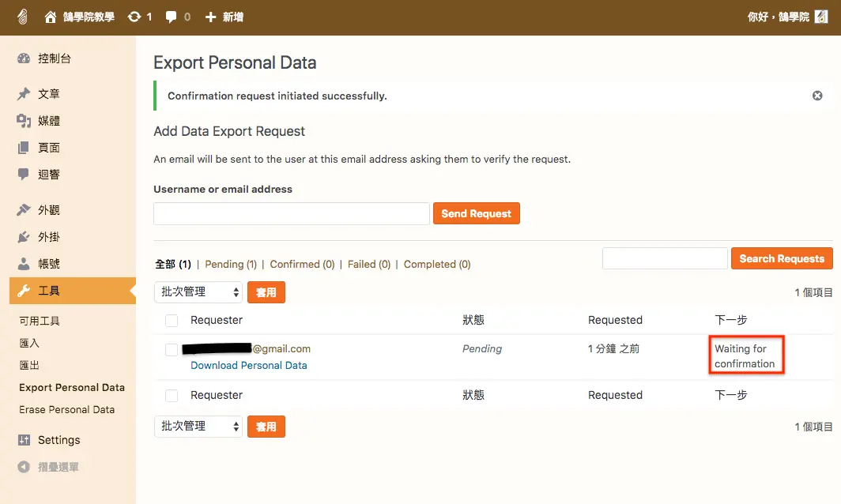Image resolution: width=841 pixels, height=504 pixels.
Task: Click the 工具 wrench icon
Action: (x=24, y=291)
